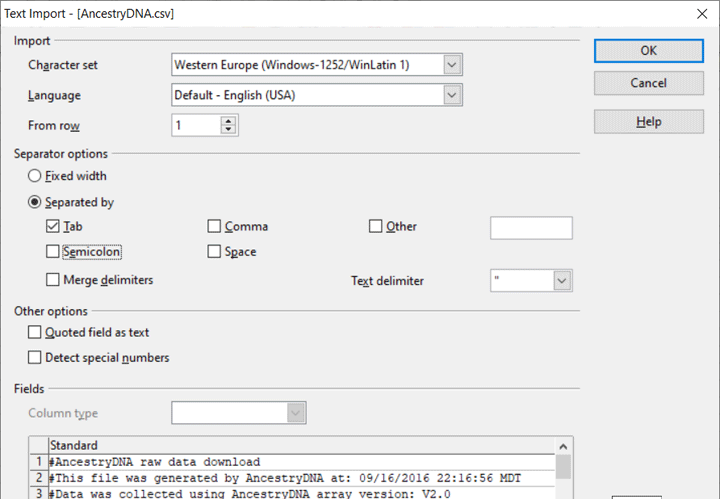The width and height of the screenshot is (720, 499).
Task: Enable the Other separator checkbox
Action: tap(376, 226)
